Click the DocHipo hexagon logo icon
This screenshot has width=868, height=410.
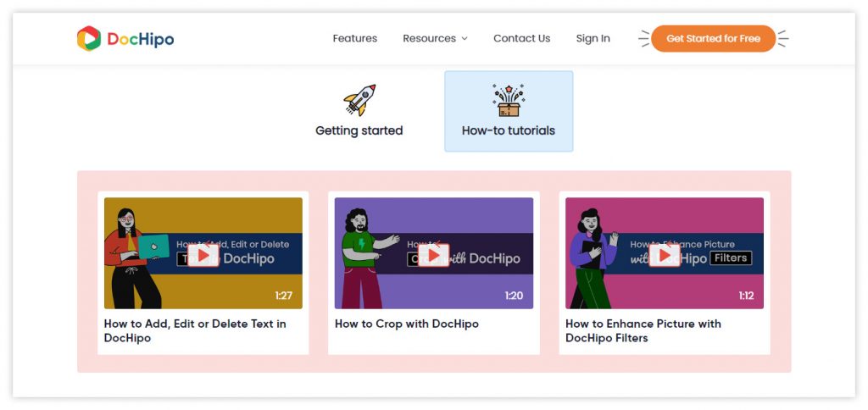coord(88,39)
